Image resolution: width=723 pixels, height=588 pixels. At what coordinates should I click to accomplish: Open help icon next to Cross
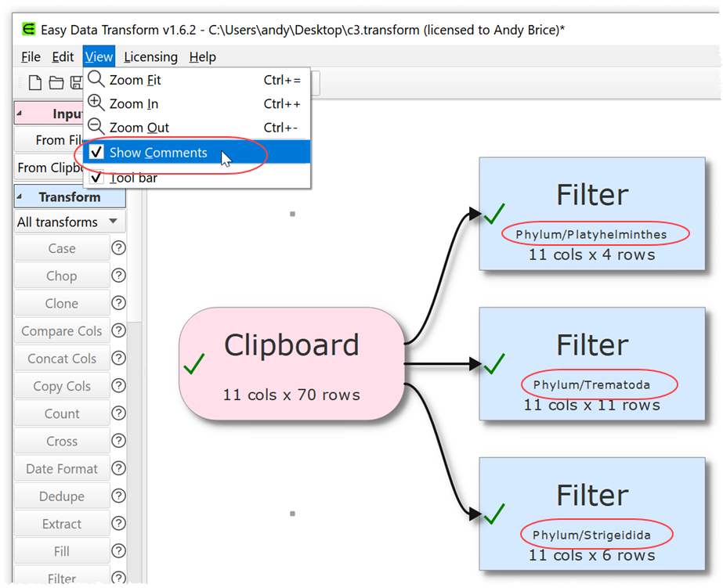119,441
